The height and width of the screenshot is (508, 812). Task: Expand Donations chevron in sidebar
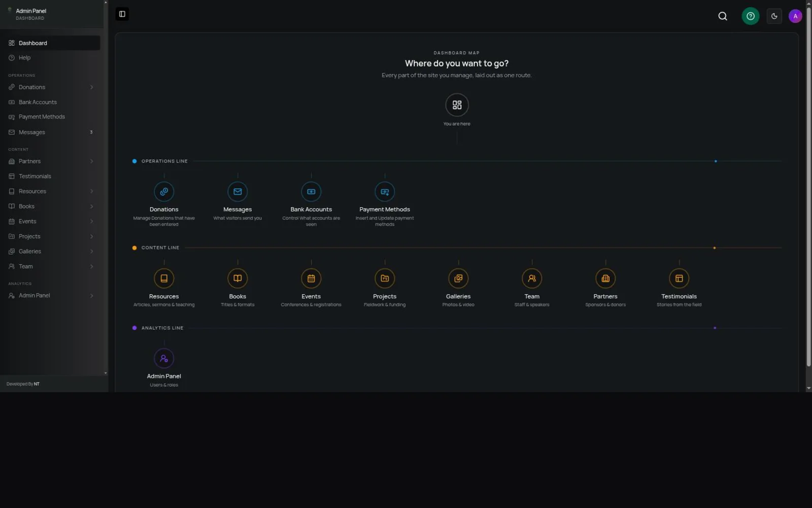tap(91, 87)
